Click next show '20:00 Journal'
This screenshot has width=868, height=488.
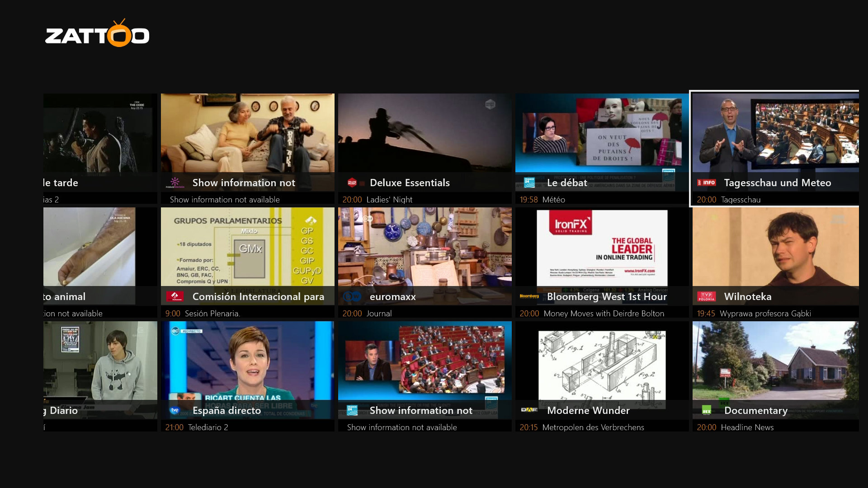(367, 313)
